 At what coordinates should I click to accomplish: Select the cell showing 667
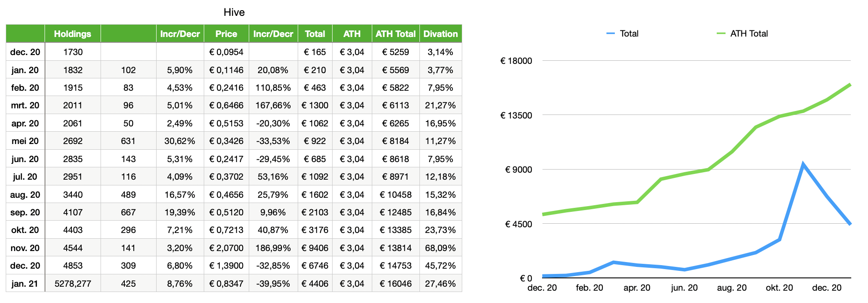pyautogui.click(x=128, y=212)
